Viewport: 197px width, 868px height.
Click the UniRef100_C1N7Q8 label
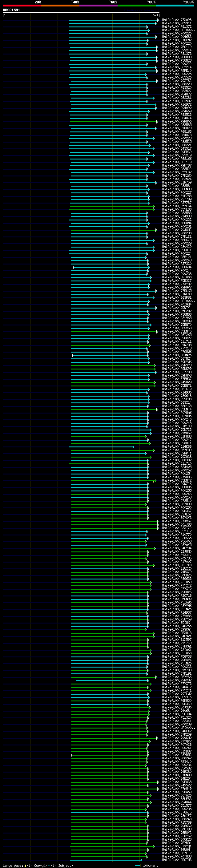(x=177, y=345)
